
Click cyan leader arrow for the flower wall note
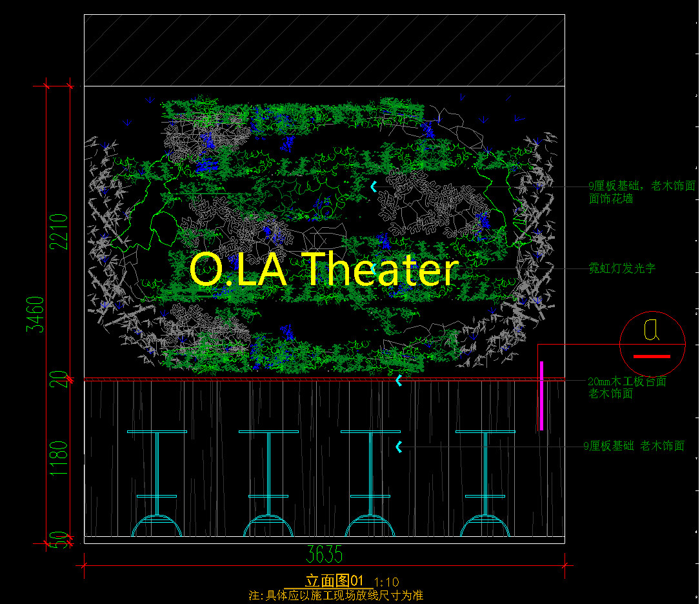tap(373, 186)
